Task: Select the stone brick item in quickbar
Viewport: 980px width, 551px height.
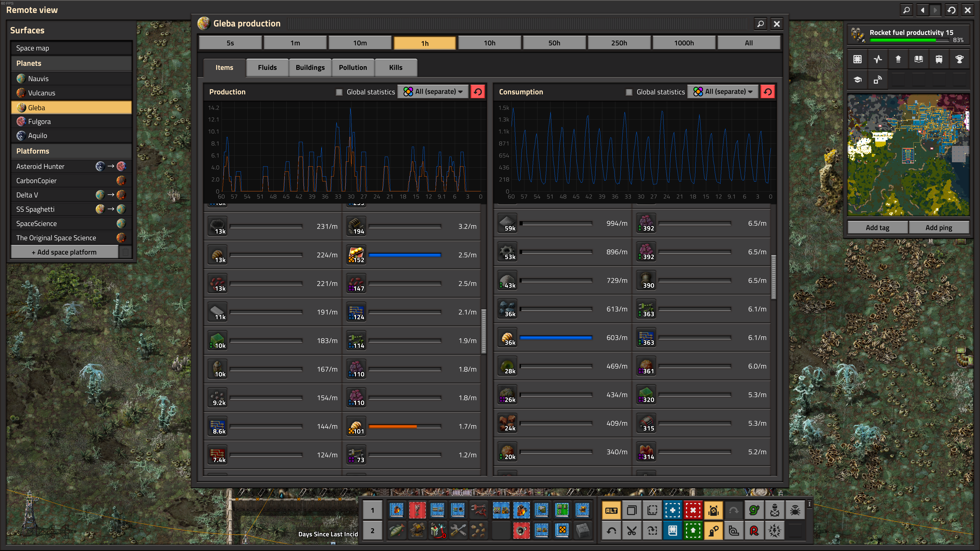Action: pos(582,531)
